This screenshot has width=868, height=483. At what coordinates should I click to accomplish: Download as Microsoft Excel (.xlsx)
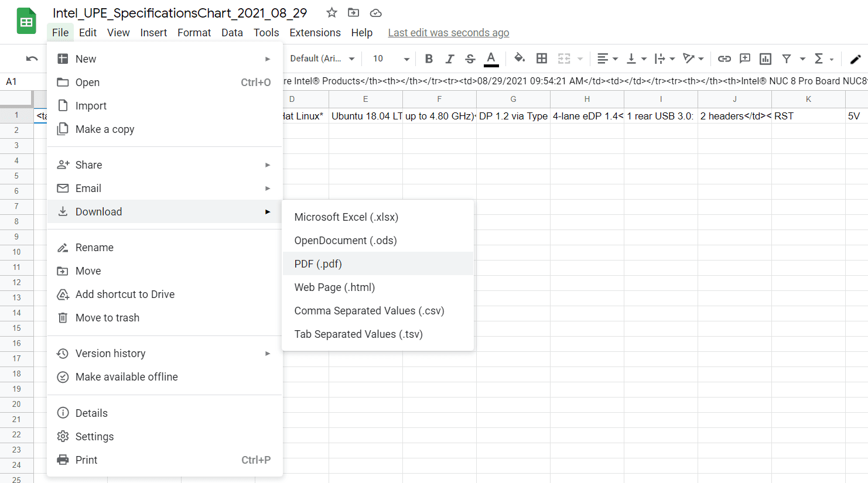click(x=378, y=217)
